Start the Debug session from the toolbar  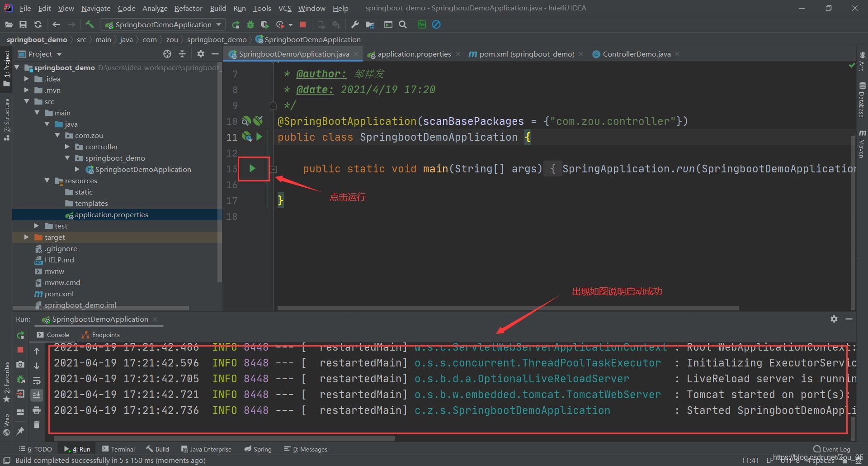(250, 24)
